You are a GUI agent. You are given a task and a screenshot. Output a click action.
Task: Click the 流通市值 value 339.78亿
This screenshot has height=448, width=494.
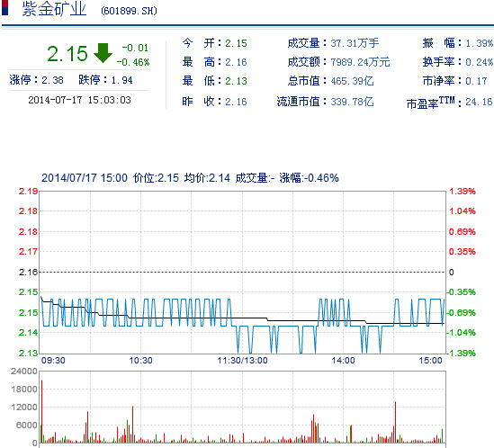352,102
